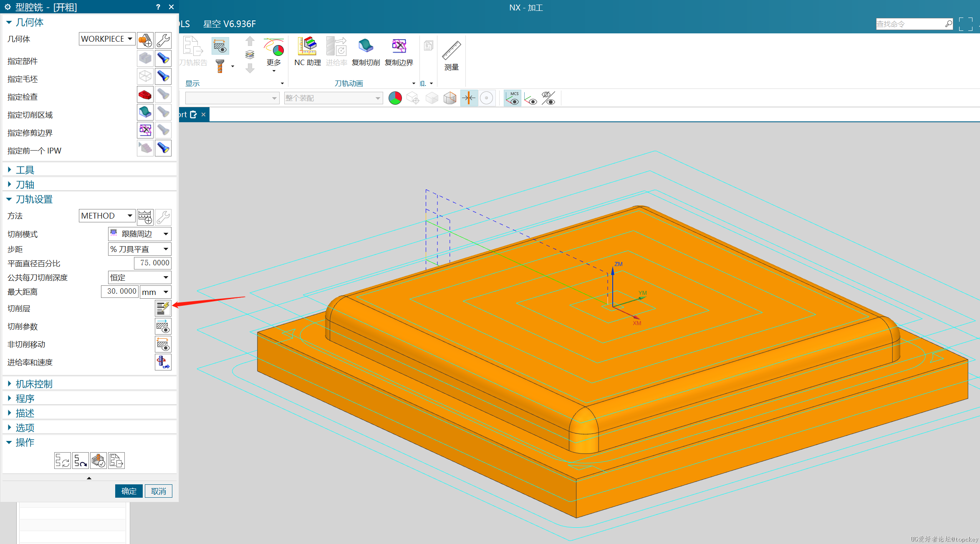Click the 查找命令 search box
The height and width of the screenshot is (544, 980).
[914, 24]
